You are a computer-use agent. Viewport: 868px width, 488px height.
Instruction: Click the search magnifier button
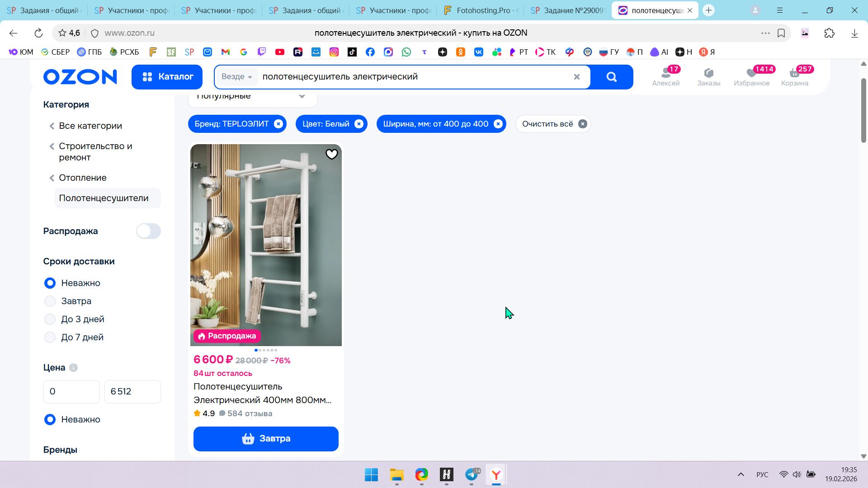(x=611, y=77)
